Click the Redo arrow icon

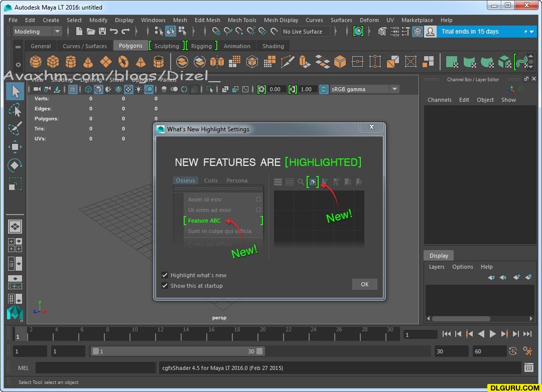[125, 32]
